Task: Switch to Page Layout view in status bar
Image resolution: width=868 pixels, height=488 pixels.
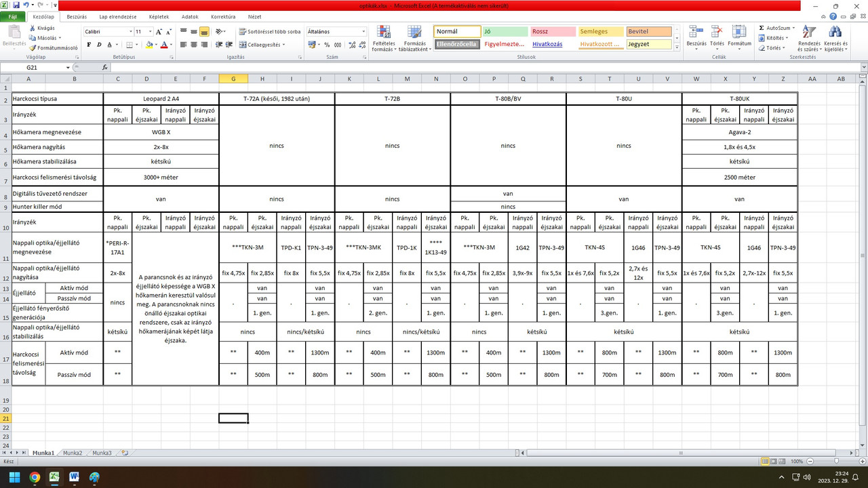Action: tap(774, 461)
